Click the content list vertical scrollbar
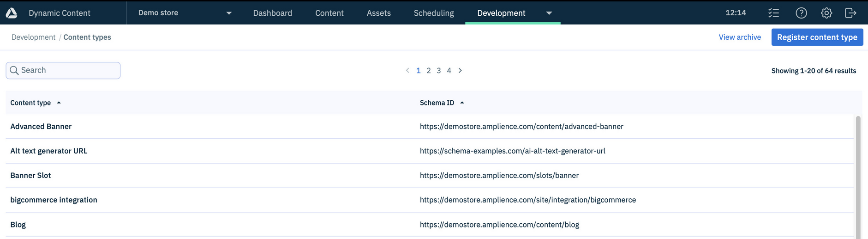This screenshot has height=239, width=868. click(x=858, y=177)
